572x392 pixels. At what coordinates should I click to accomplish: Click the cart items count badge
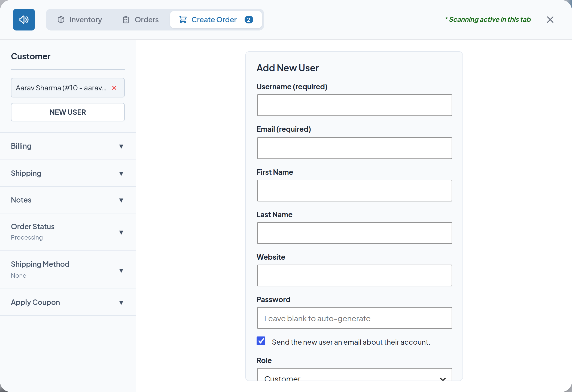point(249,20)
